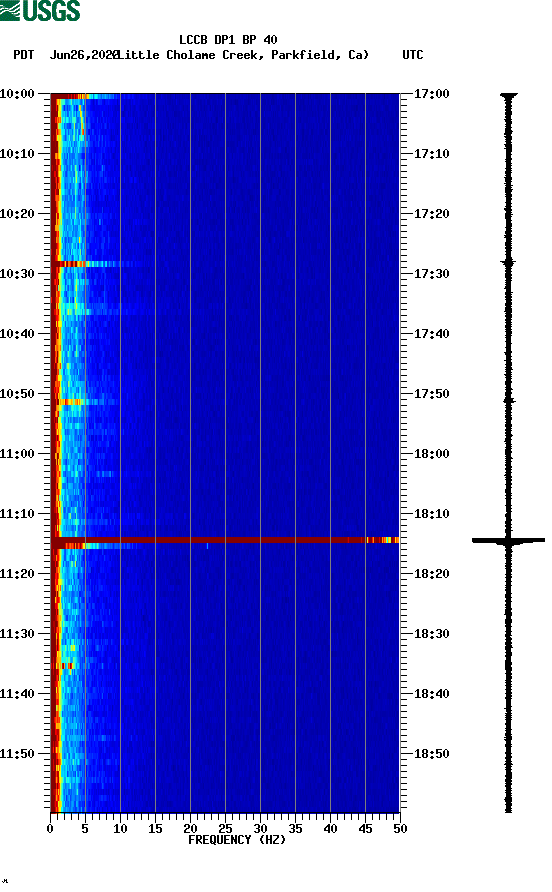The width and height of the screenshot is (552, 892).
Task: Click the 'UTC' timezone label
Action: click(x=413, y=55)
